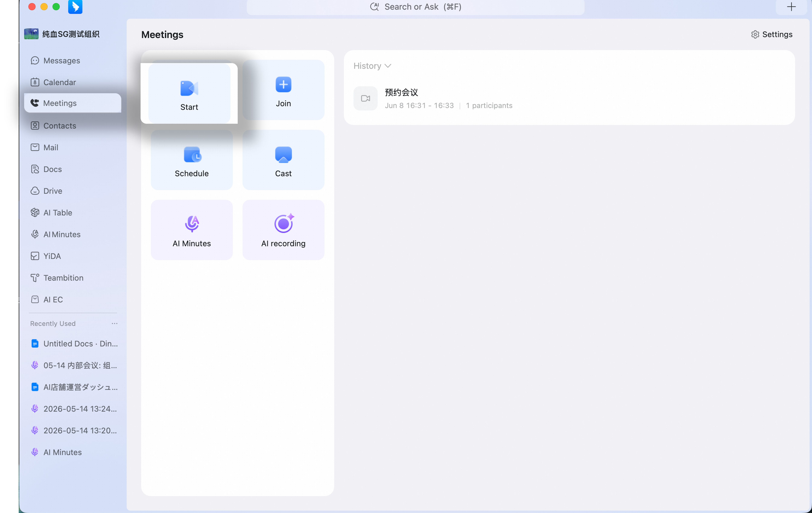Image resolution: width=812 pixels, height=513 pixels.
Task: Open the 预约会议 meeting history entry
Action: pyautogui.click(x=569, y=99)
